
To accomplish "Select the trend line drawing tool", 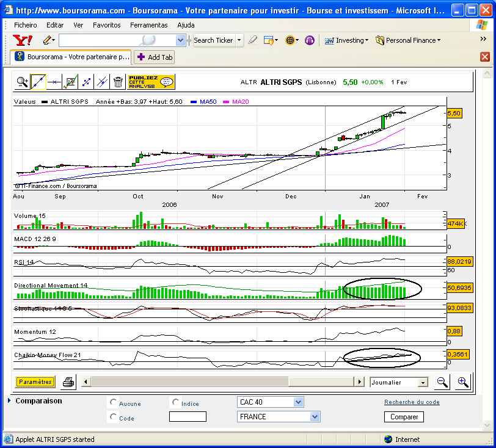I will (x=38, y=82).
